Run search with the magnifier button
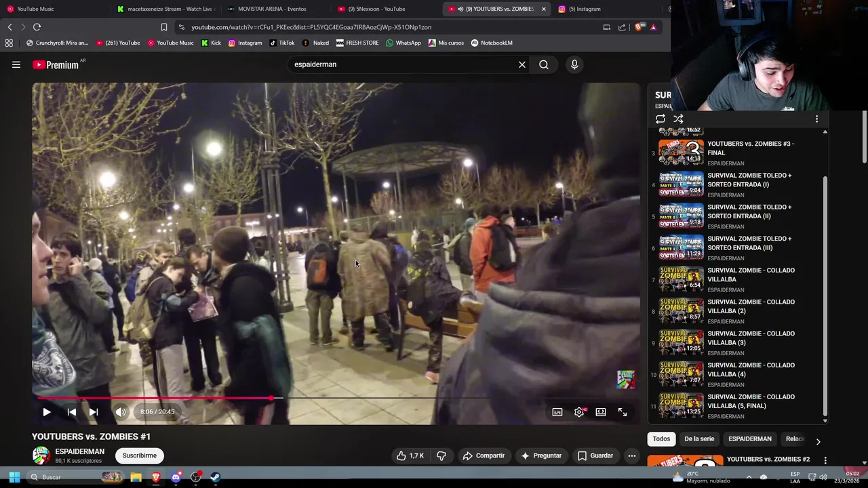 [544, 64]
